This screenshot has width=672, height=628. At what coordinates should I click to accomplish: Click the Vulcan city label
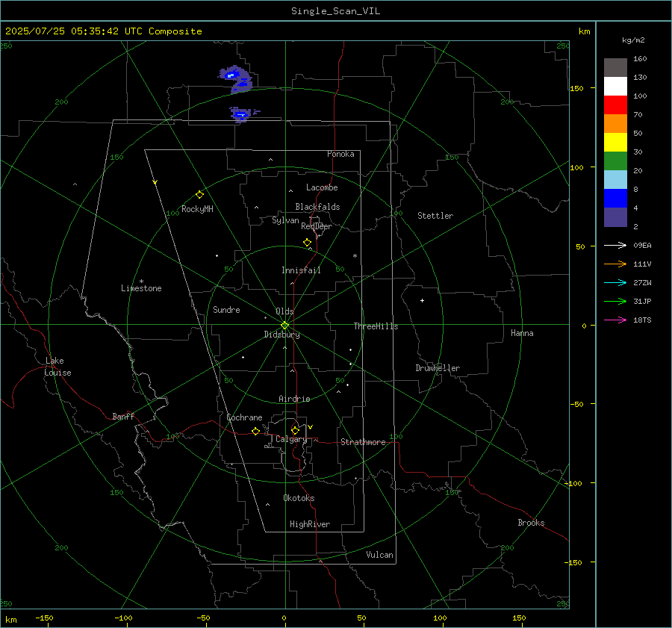(379, 555)
